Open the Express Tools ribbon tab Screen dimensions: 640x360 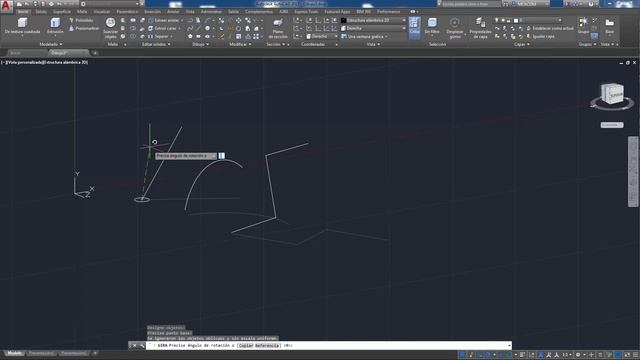(x=306, y=12)
